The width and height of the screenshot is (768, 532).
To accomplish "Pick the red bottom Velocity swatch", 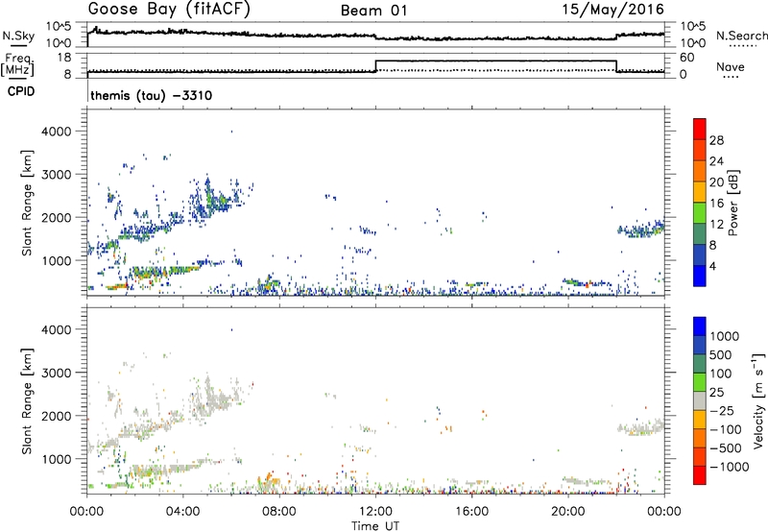I will coord(700,475).
